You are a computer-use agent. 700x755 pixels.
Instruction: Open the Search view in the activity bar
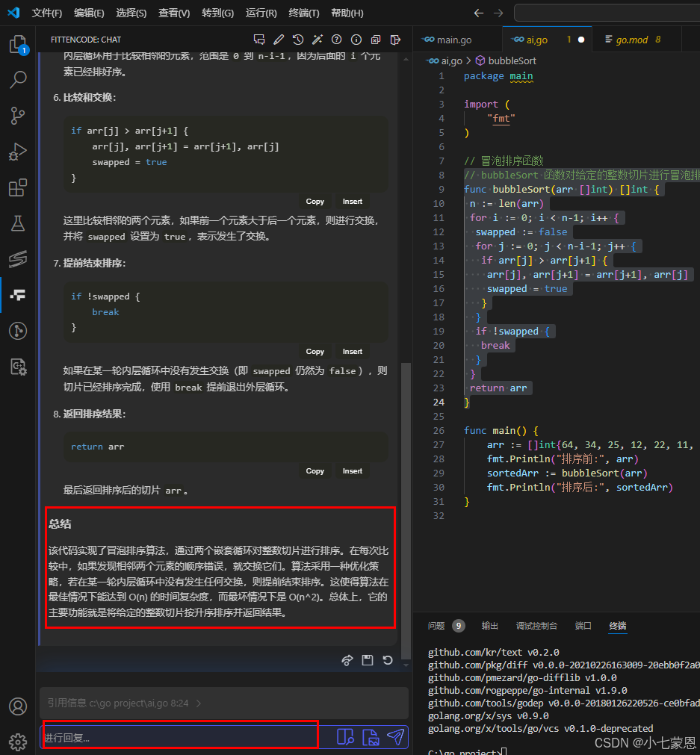click(18, 80)
